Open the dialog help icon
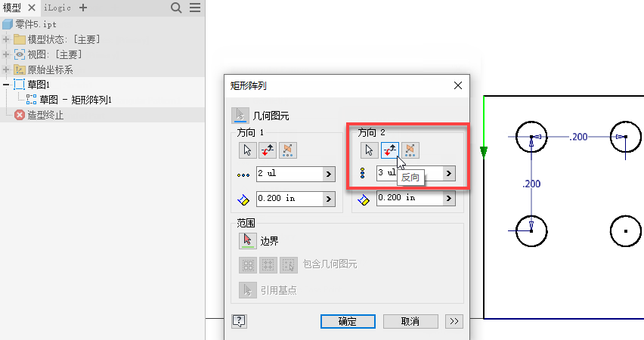 pyautogui.click(x=239, y=321)
